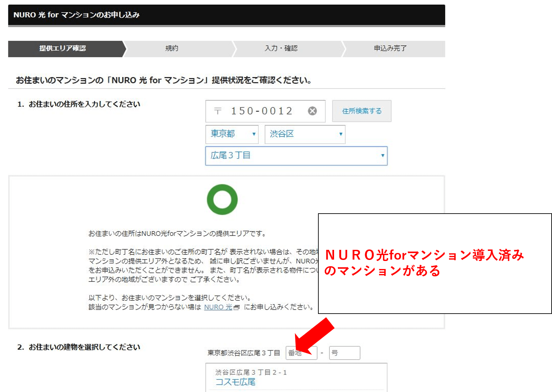
Task: Click the 番地 input field
Action: pos(301,353)
